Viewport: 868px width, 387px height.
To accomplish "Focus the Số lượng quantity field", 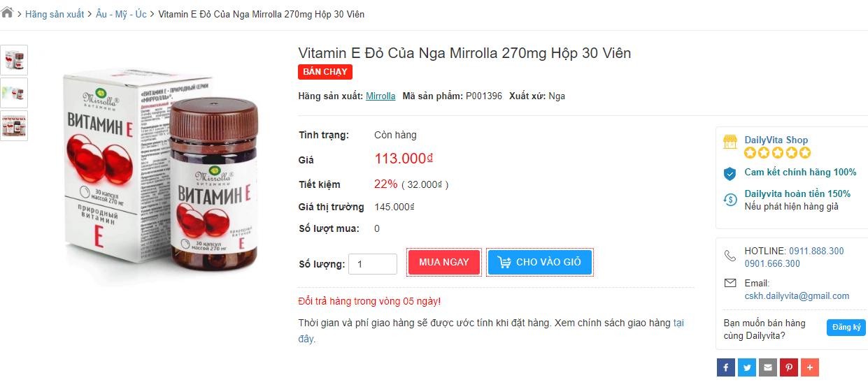I will (373, 264).
